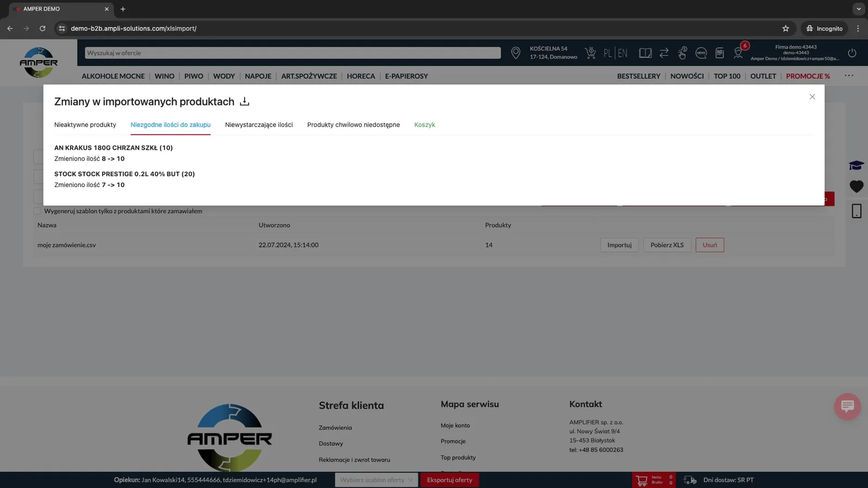Screen dimensions: 868x488
Task: Bookmark this page with the star icon
Action: (786, 28)
